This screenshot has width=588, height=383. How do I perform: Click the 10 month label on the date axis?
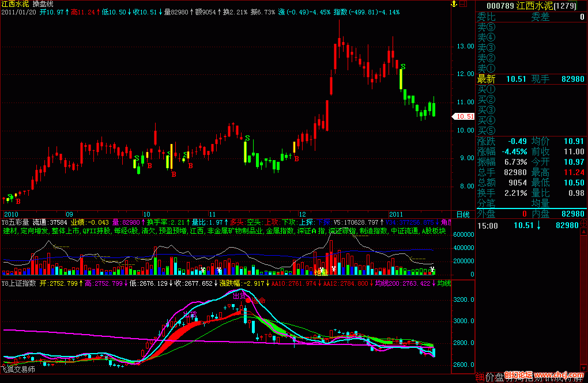point(146,214)
